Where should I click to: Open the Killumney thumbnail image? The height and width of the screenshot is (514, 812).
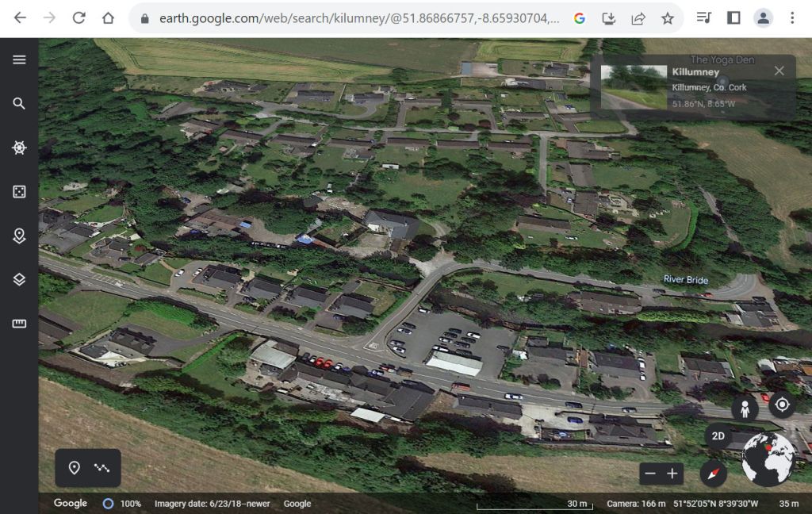pos(634,86)
